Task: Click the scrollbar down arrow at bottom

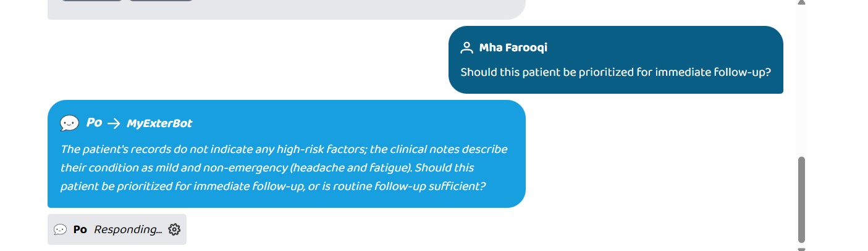Action: pyautogui.click(x=801, y=249)
